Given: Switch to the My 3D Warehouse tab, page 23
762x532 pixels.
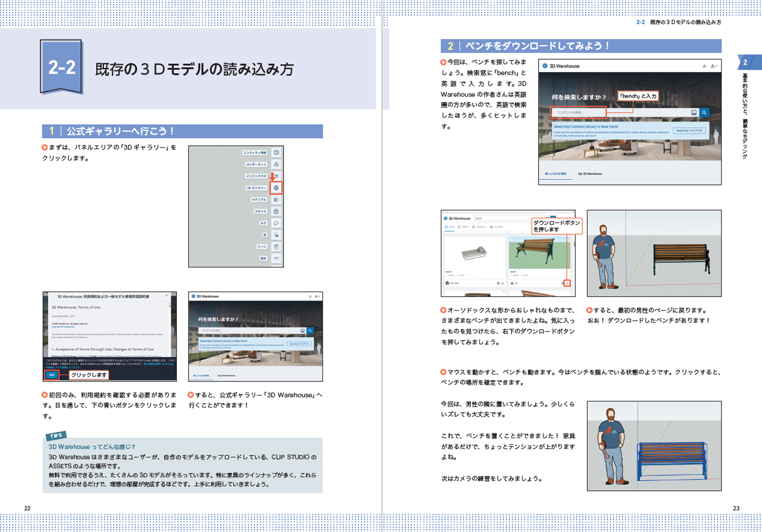Looking at the screenshot, I should point(590,174).
